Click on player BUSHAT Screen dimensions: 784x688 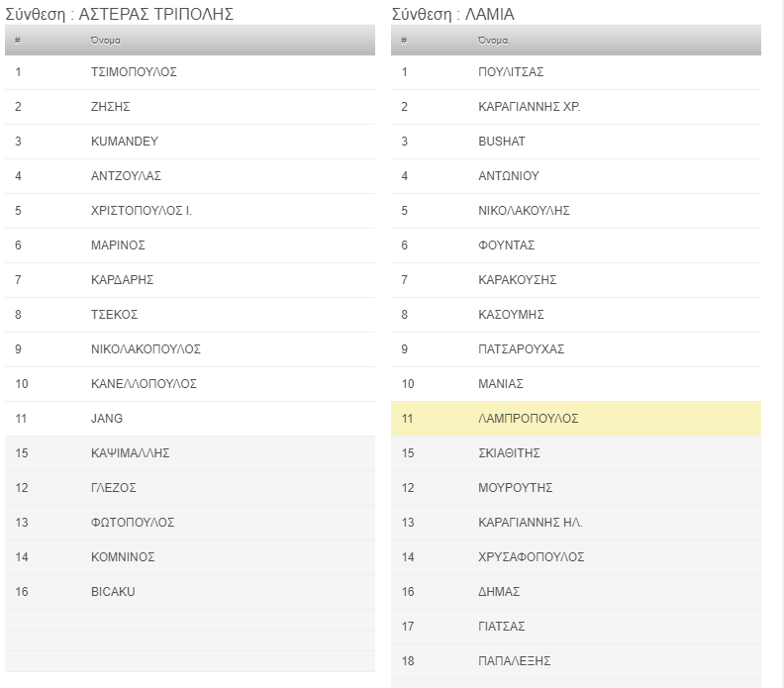(x=501, y=142)
